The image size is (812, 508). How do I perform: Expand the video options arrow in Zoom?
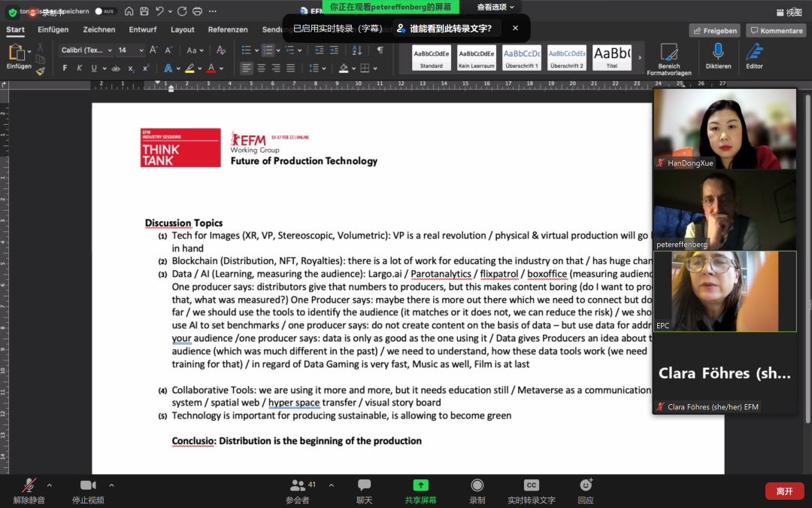tap(111, 485)
